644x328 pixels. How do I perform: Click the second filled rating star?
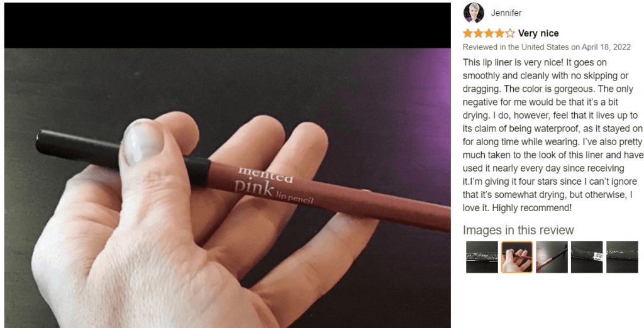(x=478, y=33)
